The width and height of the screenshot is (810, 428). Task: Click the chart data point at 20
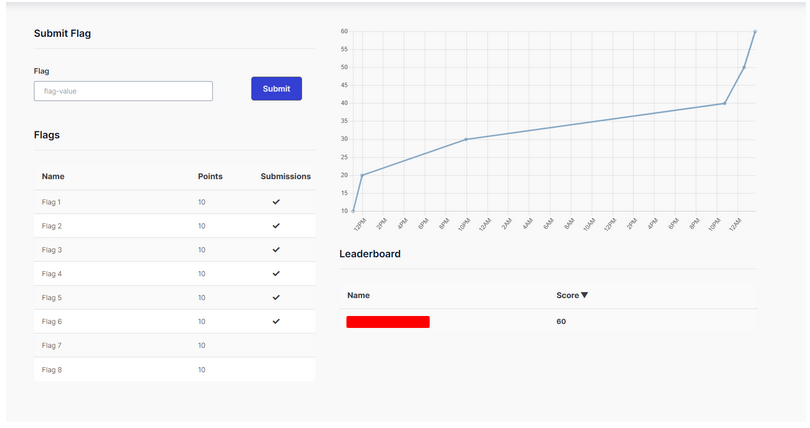362,175
